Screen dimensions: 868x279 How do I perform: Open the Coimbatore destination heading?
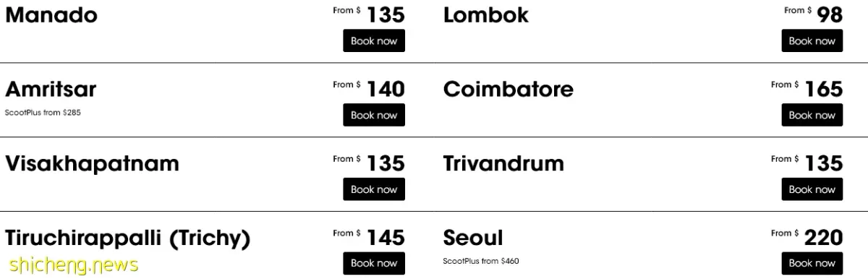coord(509,90)
